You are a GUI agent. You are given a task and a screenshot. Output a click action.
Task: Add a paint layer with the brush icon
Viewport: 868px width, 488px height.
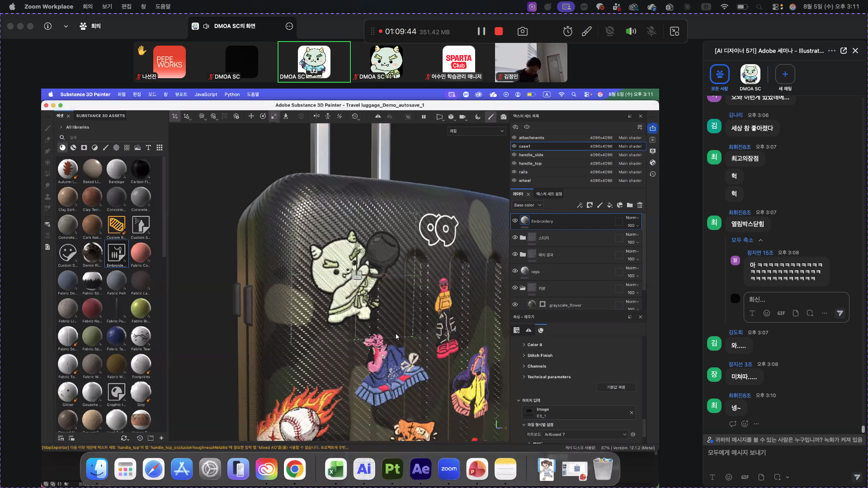point(600,205)
